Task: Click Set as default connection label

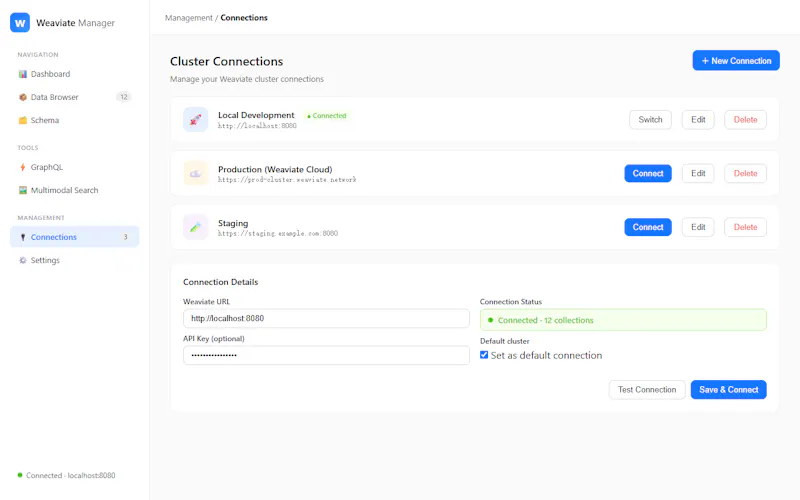Action: (546, 355)
